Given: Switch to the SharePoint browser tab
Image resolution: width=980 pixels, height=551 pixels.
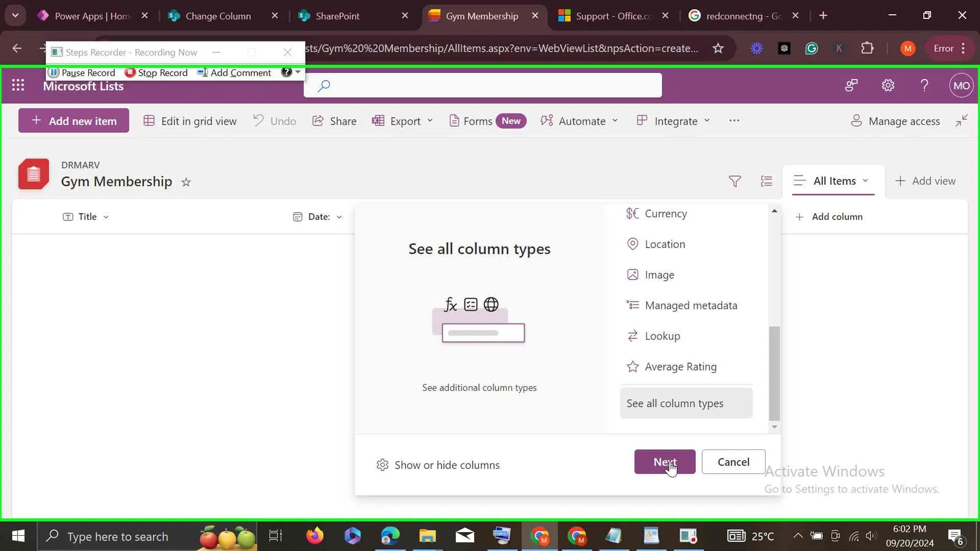Looking at the screenshot, I should (352, 16).
